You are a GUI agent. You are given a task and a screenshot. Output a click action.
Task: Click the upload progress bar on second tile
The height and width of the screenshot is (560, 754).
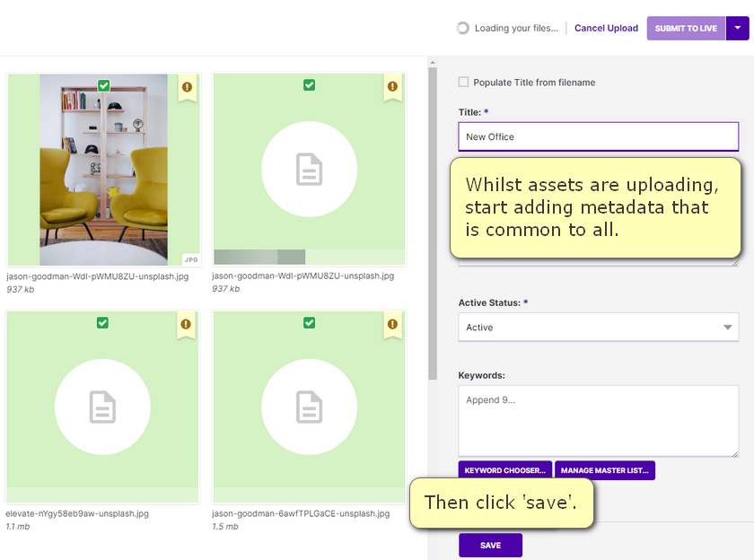(x=309, y=257)
